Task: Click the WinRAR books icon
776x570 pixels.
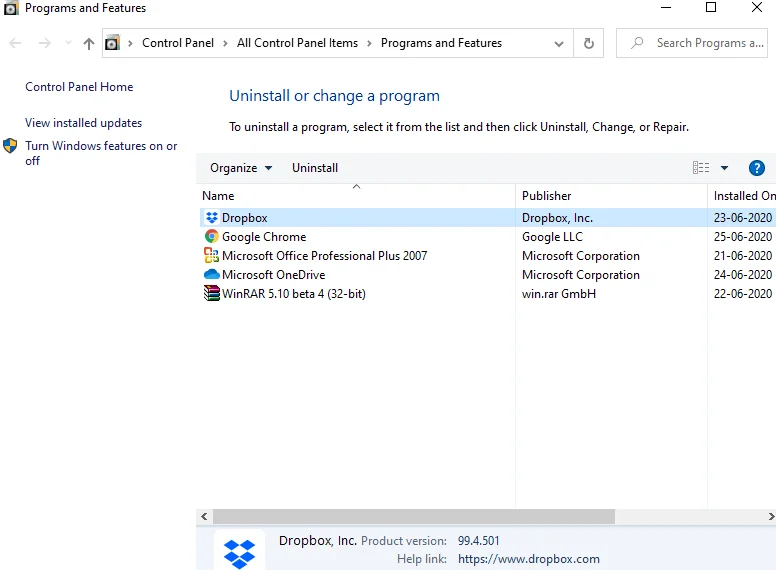Action: tap(212, 293)
